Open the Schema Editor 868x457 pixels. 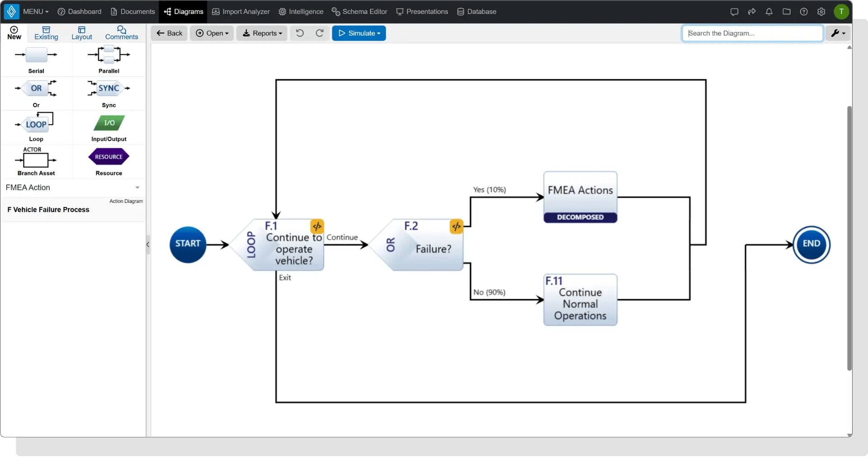pos(359,11)
